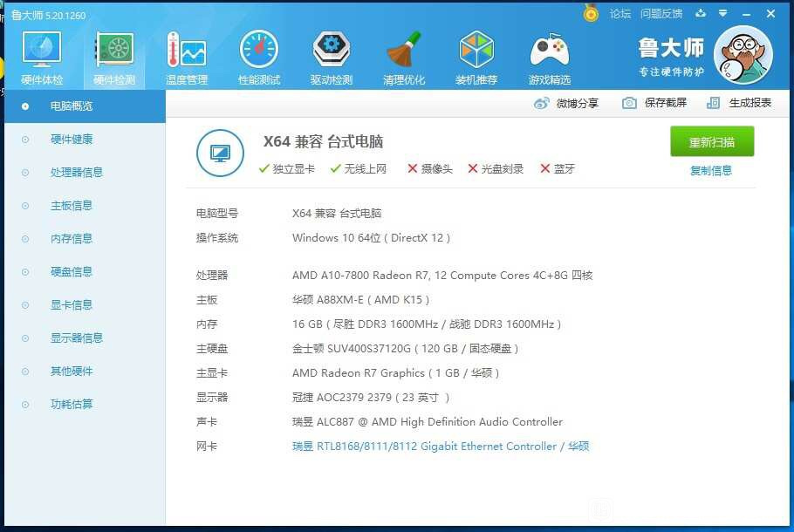This screenshot has width=794, height=532.
Task: Click the 鲁大师 mascot avatar
Action: (x=743, y=55)
